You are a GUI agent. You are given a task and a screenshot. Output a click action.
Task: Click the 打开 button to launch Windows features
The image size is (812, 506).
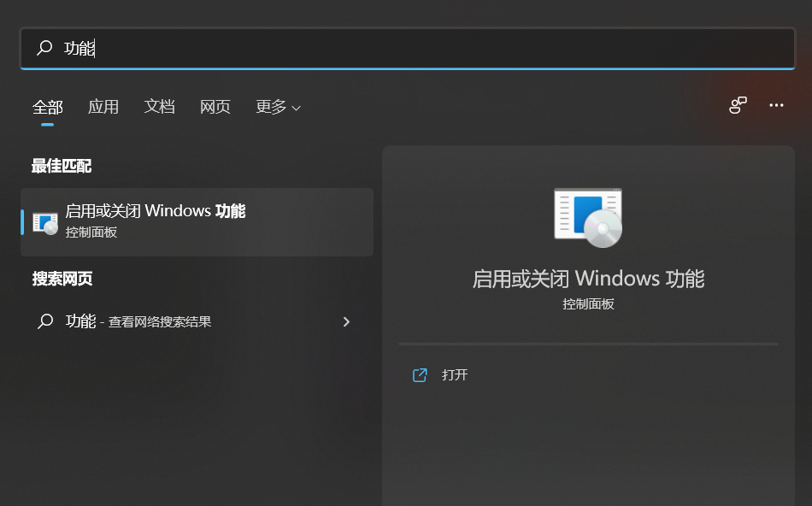(454, 374)
